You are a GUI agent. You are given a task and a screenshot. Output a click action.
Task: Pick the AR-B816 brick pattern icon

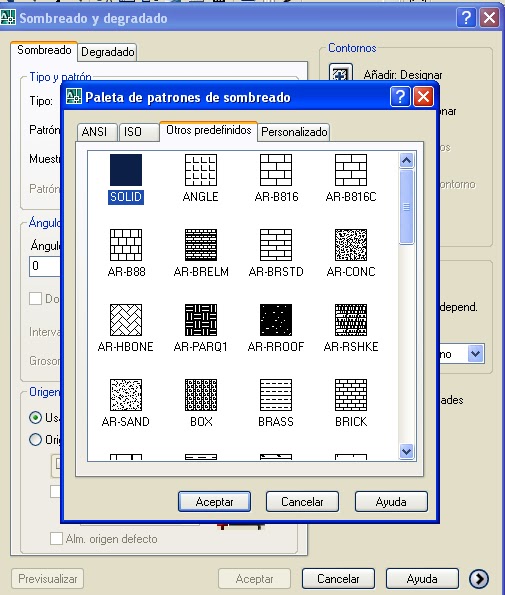[x=276, y=170]
